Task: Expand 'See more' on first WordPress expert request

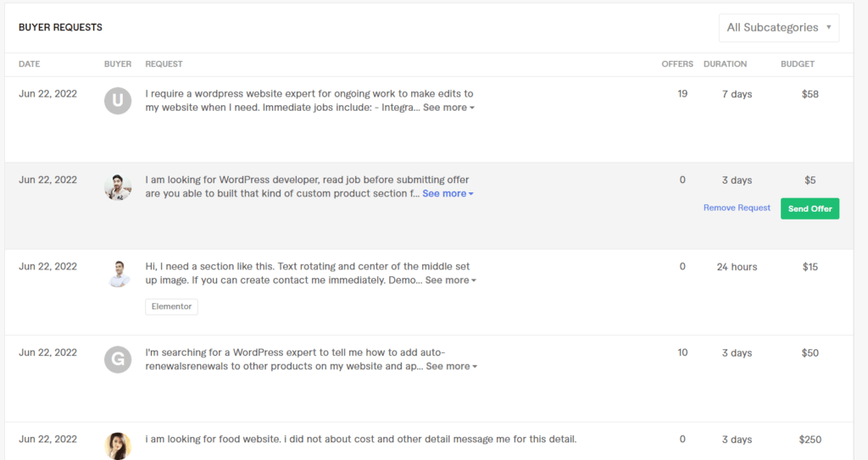Action: (448, 108)
